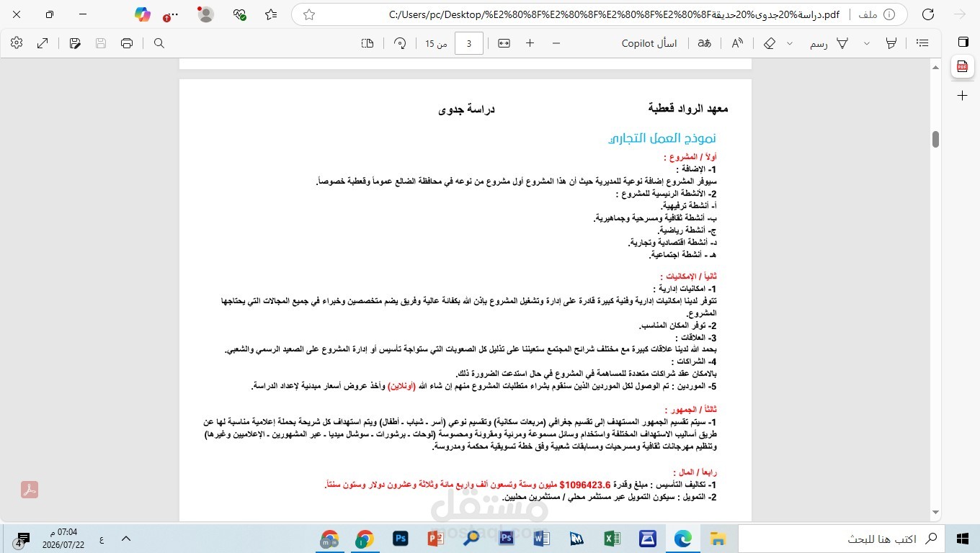Switch to Microsoft Edge on the taskbar
This screenshot has width=980, height=553.
coord(682,539)
